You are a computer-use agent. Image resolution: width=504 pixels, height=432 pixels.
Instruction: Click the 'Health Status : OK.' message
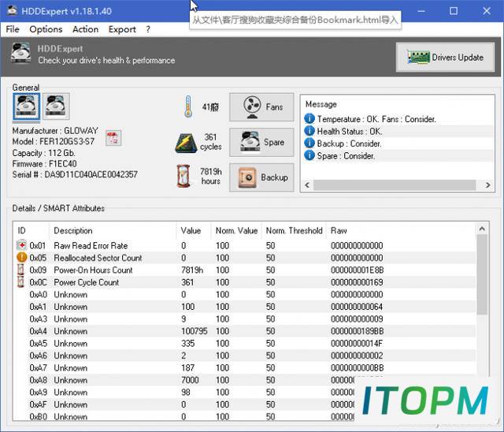pos(350,132)
